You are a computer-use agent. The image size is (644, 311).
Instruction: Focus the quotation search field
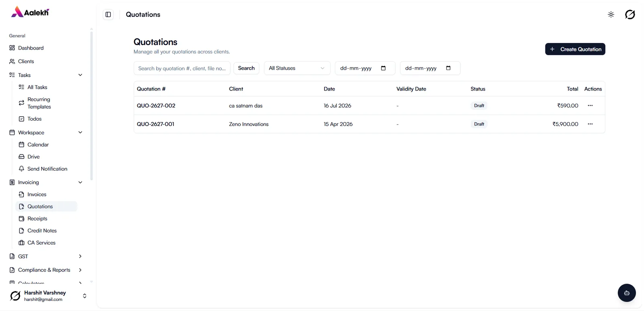(182, 68)
